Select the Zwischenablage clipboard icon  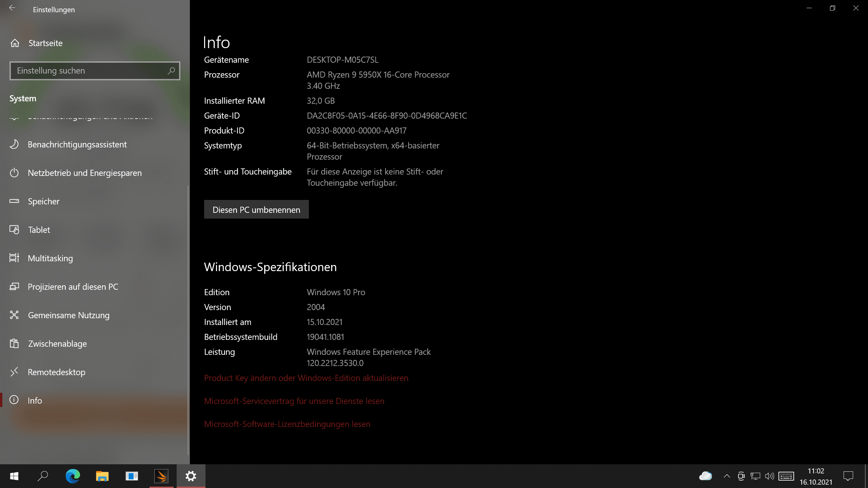[14, 343]
